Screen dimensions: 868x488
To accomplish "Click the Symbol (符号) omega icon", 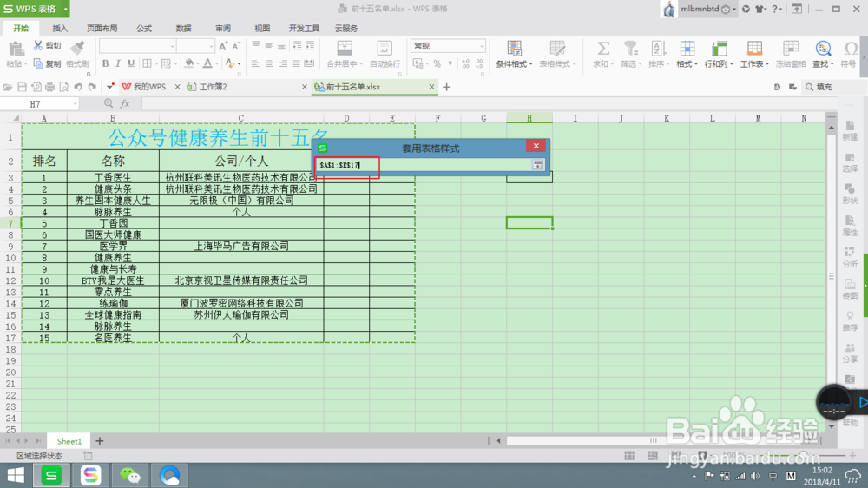I will click(850, 49).
